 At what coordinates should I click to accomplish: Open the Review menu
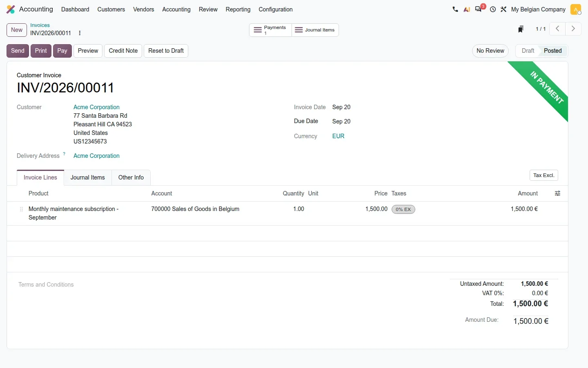click(x=208, y=9)
